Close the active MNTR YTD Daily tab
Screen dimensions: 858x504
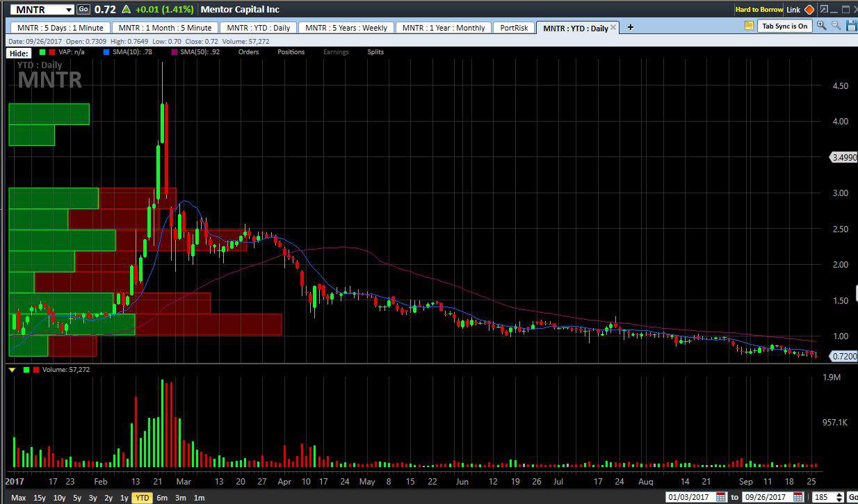tap(613, 28)
